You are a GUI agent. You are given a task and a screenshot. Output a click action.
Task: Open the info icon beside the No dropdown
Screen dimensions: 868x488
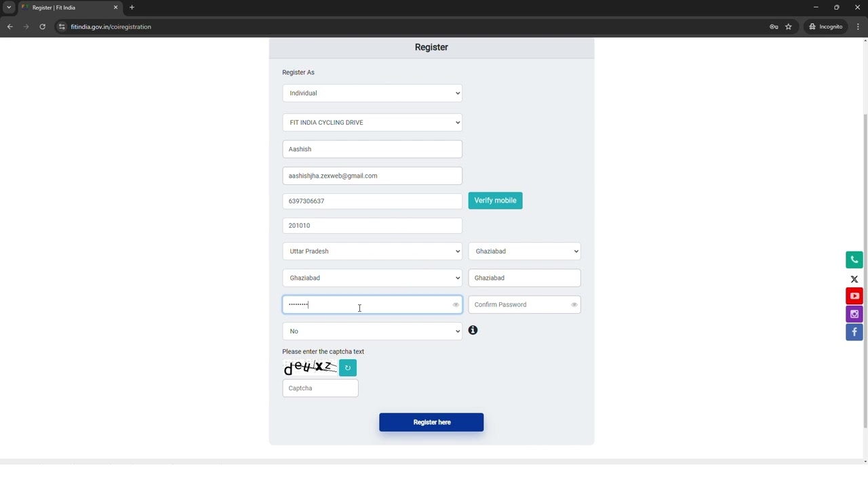click(473, 330)
